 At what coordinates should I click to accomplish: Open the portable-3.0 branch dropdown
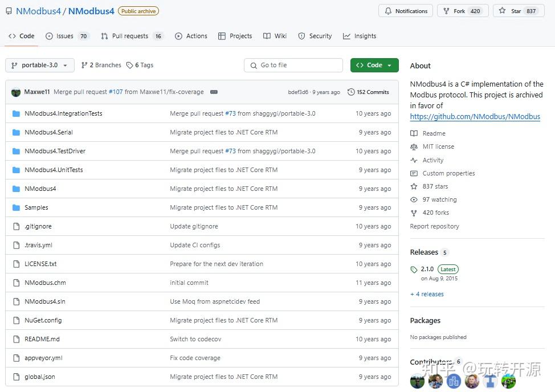pos(40,65)
